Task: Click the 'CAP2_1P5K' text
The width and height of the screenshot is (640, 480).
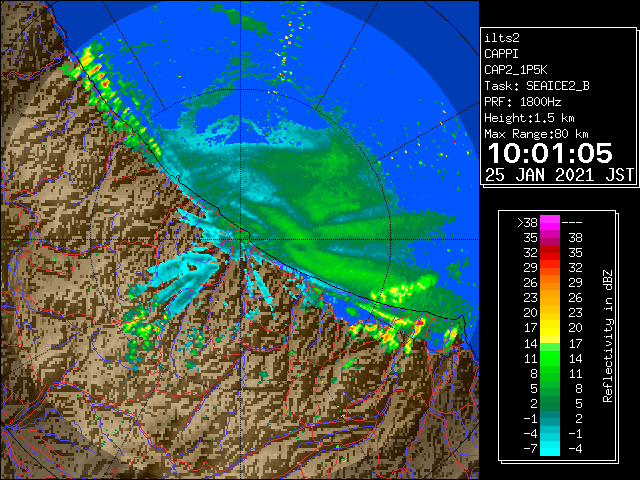Action: coord(516,70)
